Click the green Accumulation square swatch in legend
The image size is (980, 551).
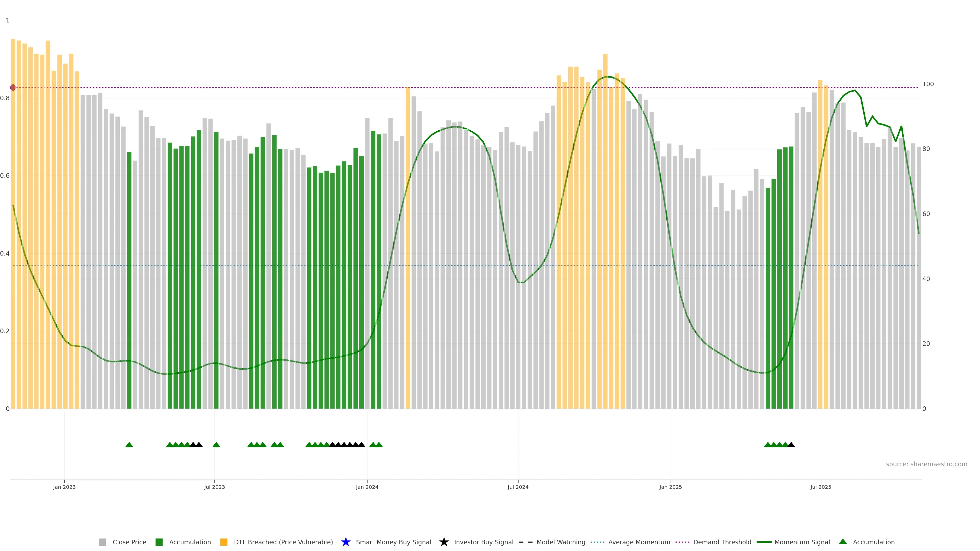[159, 542]
